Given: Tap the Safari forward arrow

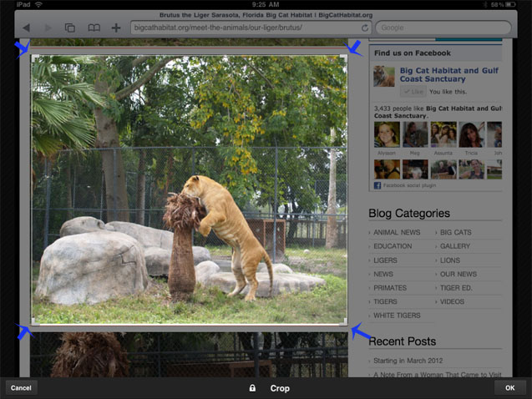Looking at the screenshot, I should click(48, 28).
